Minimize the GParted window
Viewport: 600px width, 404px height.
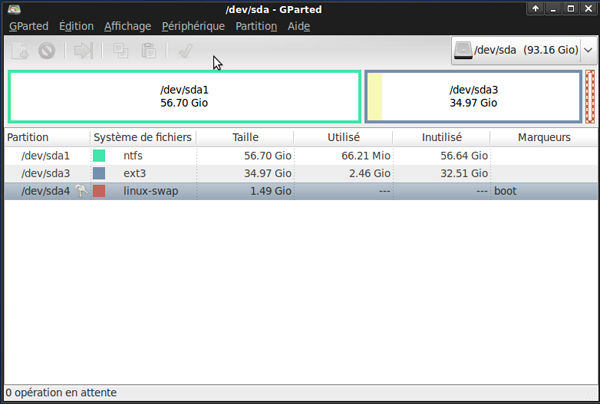553,8
